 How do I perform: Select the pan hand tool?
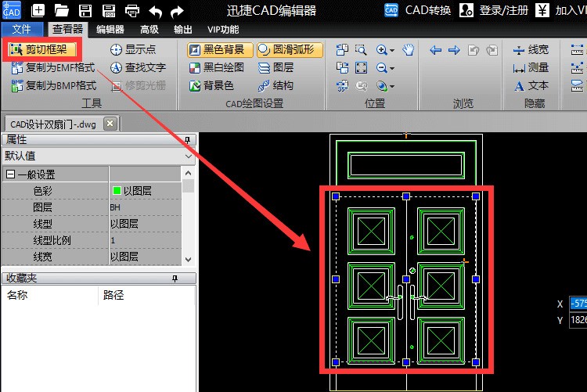tap(408, 49)
